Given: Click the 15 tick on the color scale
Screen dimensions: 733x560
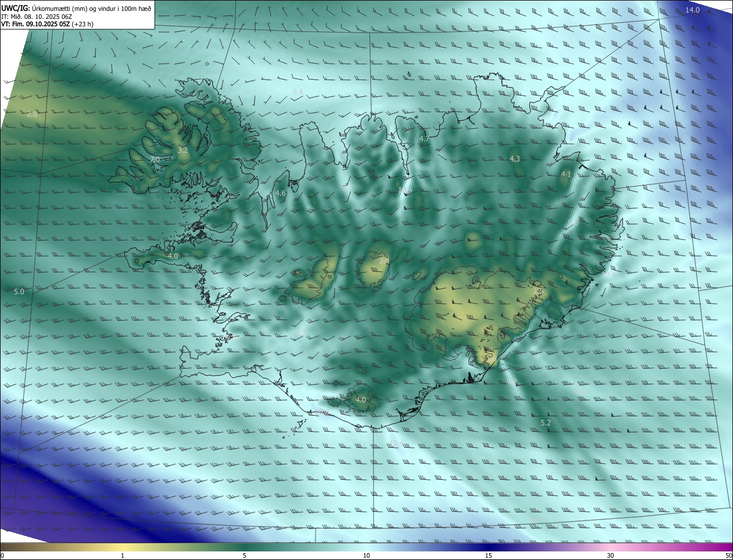Looking at the screenshot, I should 488,555.
